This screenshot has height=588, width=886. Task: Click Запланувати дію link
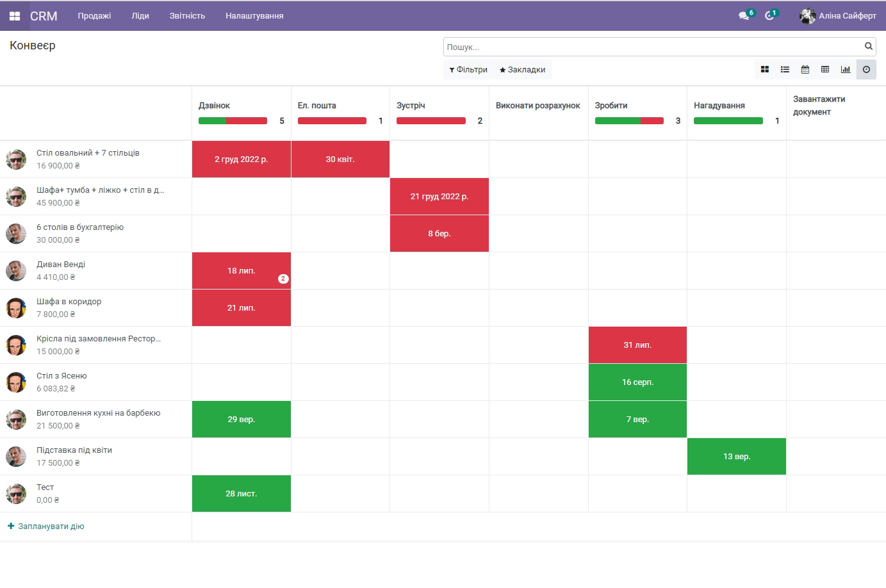[x=46, y=527]
